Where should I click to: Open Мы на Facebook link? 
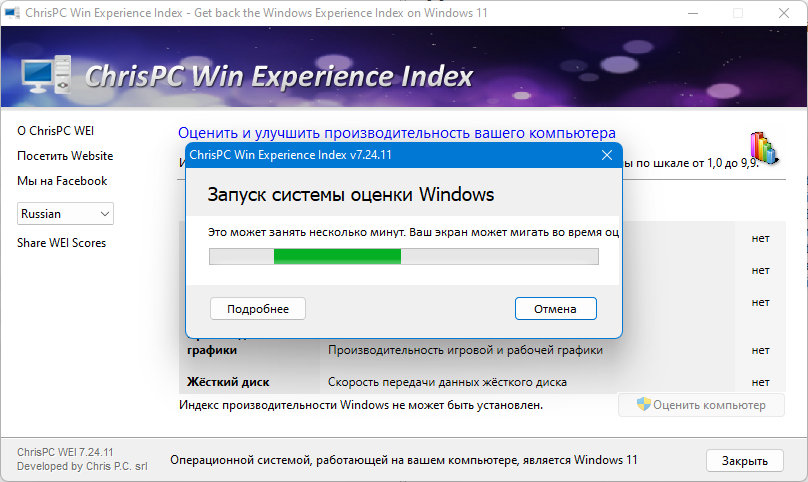pos(62,181)
